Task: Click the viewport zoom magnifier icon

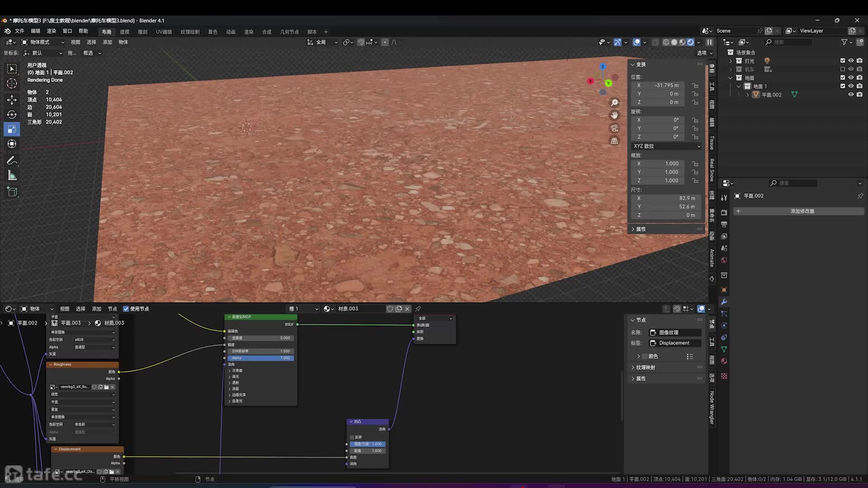Action: [614, 103]
